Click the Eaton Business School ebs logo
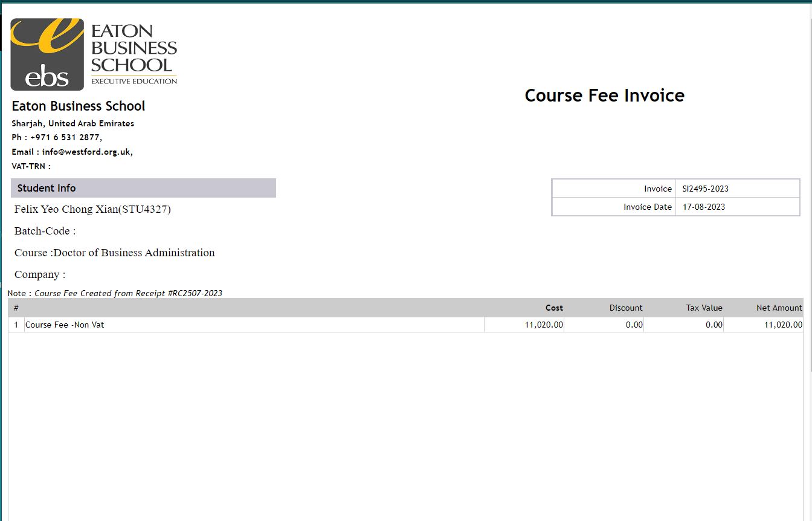812x521 pixels. pos(94,54)
